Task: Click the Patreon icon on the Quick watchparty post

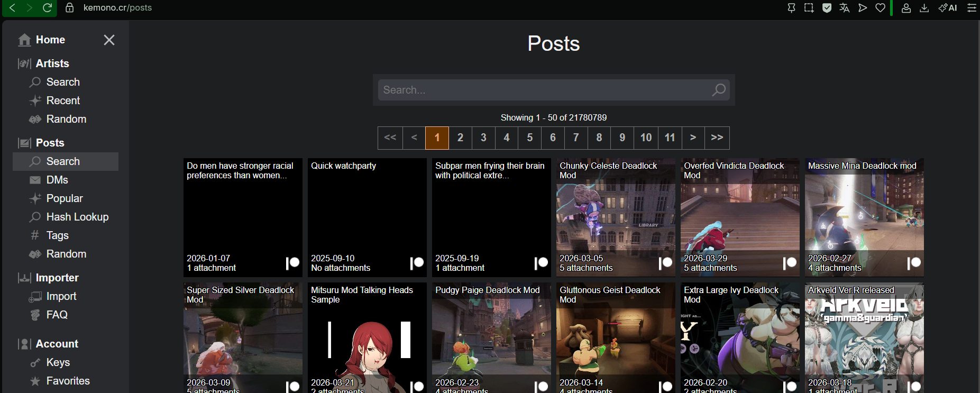Action: click(417, 262)
